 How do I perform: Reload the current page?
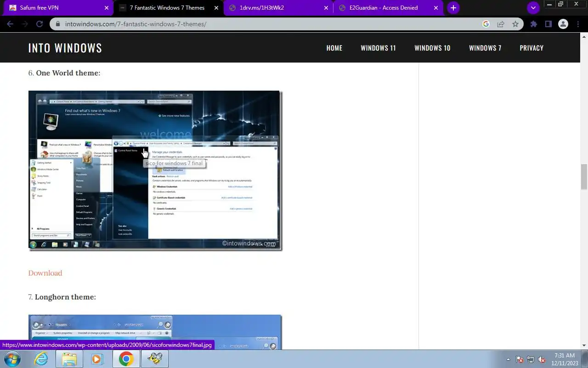[40, 24]
